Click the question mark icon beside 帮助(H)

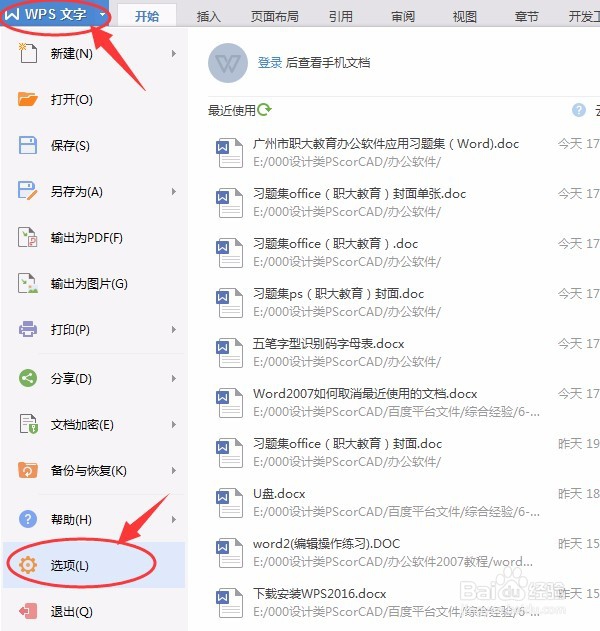[28, 519]
